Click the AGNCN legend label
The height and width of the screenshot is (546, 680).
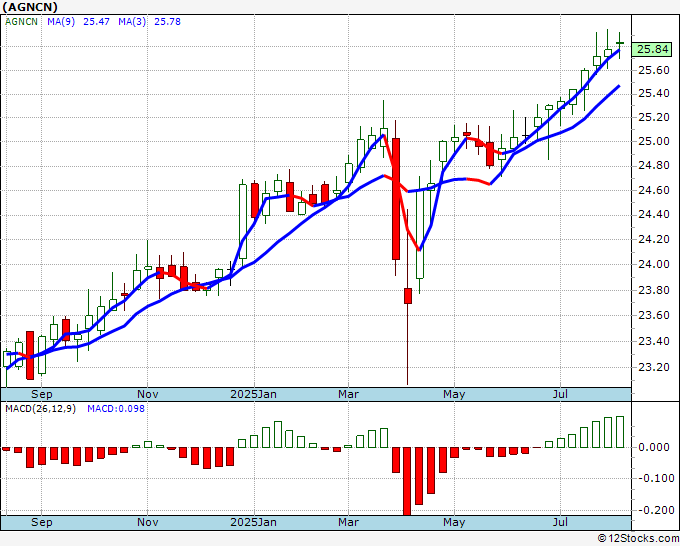(x=21, y=22)
